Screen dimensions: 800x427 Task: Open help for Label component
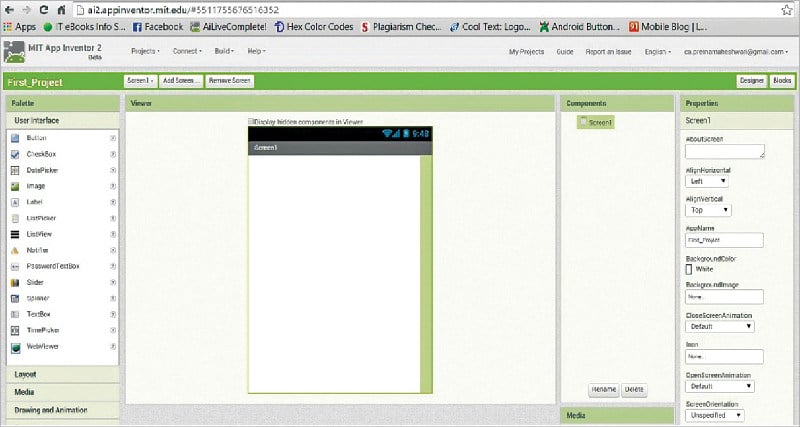point(113,202)
